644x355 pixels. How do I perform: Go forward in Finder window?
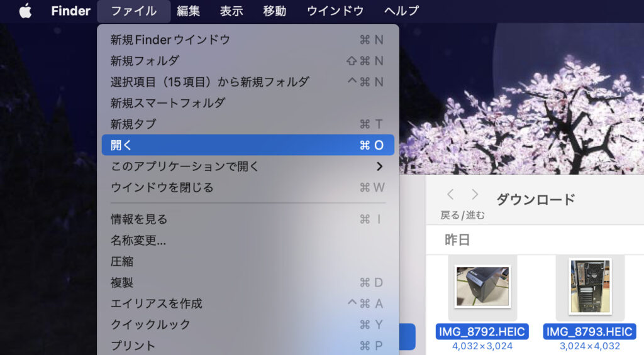[475, 194]
